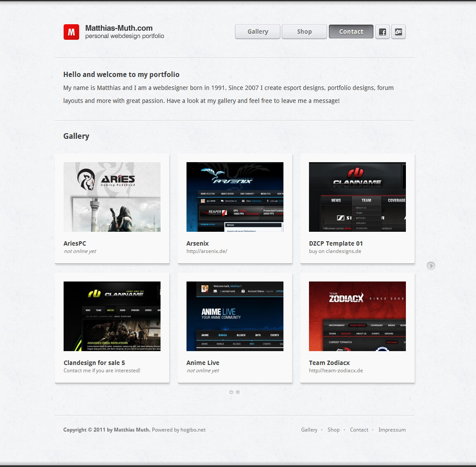
Task: Open the DZCP Template 01 thumbnail
Action: 357,197
